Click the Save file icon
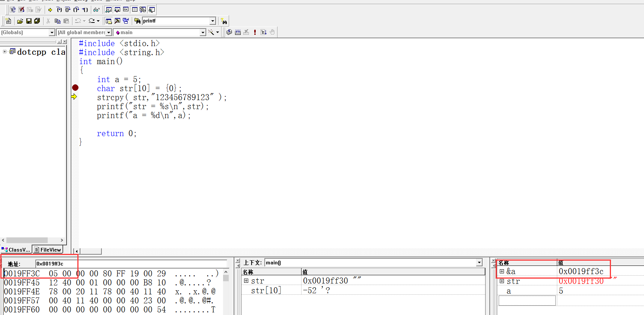 (29, 21)
